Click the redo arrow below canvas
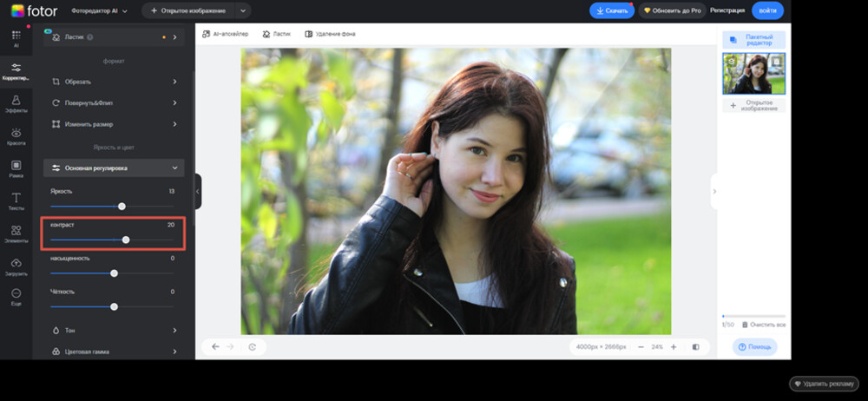 tap(230, 346)
